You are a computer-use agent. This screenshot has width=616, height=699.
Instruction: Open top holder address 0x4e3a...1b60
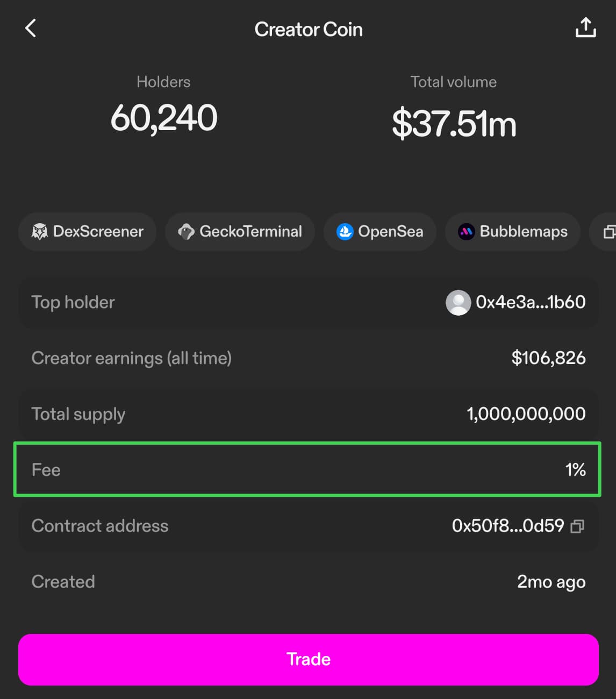coord(531,302)
